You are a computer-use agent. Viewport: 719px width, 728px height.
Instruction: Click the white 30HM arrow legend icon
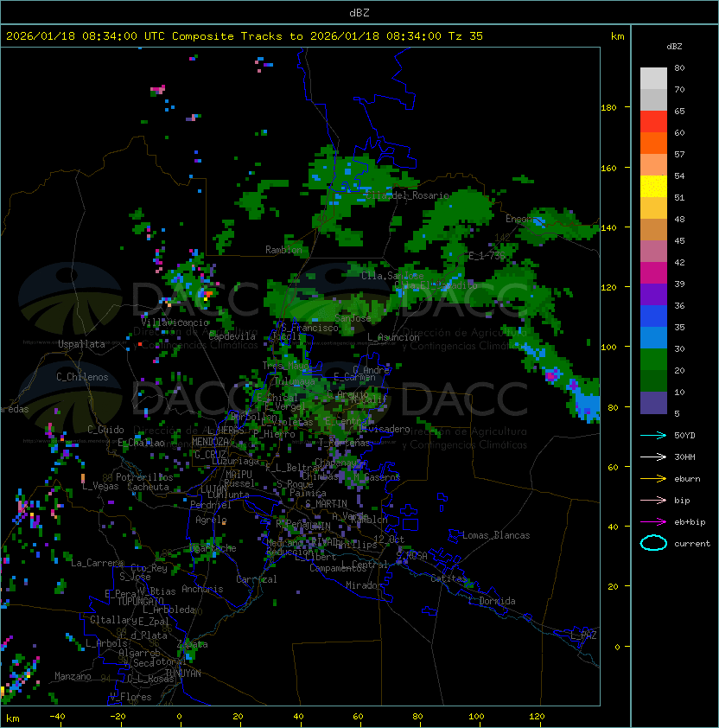[x=653, y=457]
